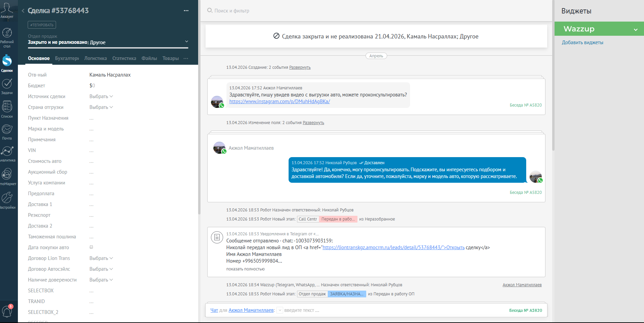Click Беседа № A5820 under the Николай Рубцов reply
This screenshot has height=323, width=644.
coord(526,193)
